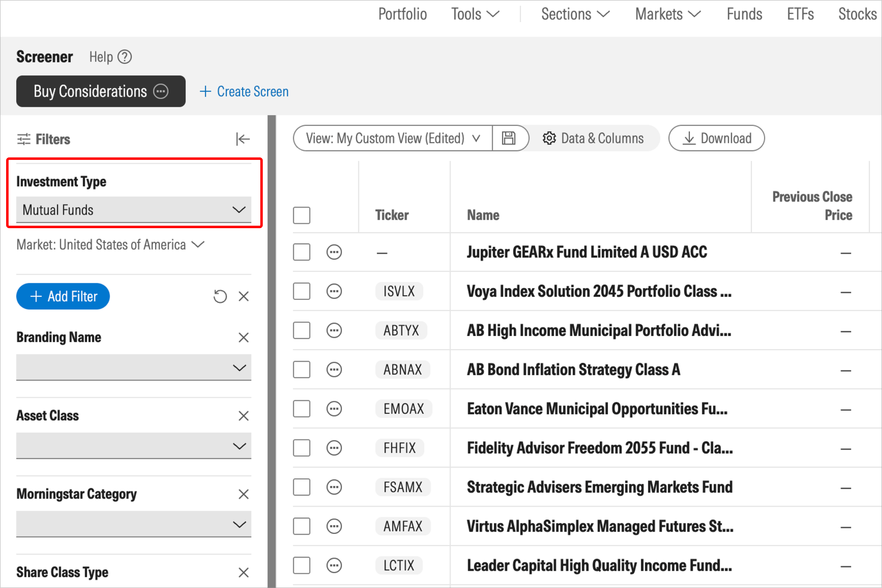Open the Strategic Advisers Emerging Markets Fund
This screenshot has height=588, width=882.
click(x=599, y=487)
